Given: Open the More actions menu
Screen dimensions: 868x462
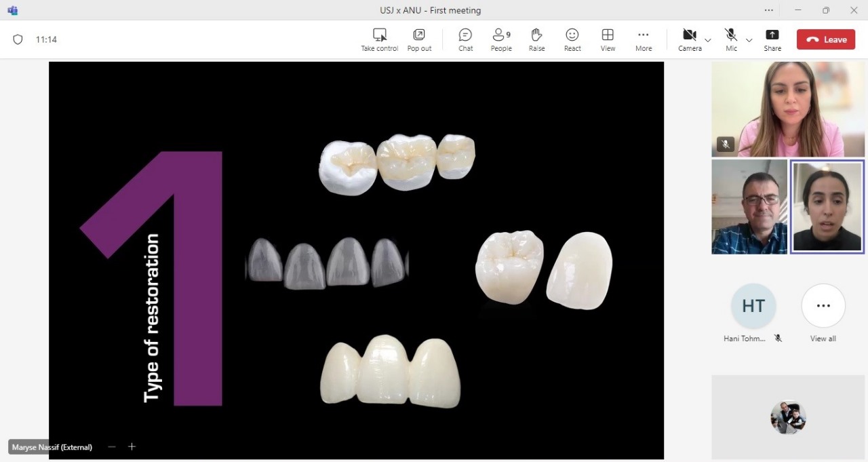Looking at the screenshot, I should [x=643, y=35].
